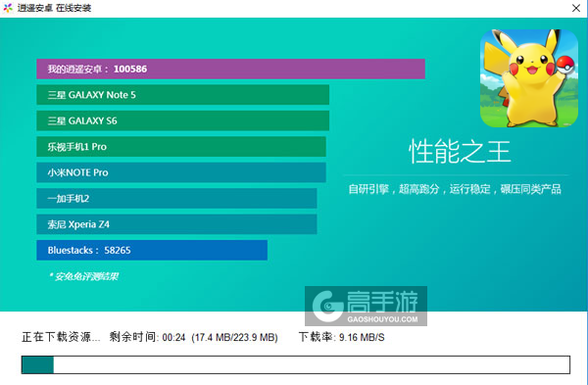Viewport: 588px width, 385px height.
Task: Click the 安兔兔评测结果 footnote
Action: tap(83, 276)
